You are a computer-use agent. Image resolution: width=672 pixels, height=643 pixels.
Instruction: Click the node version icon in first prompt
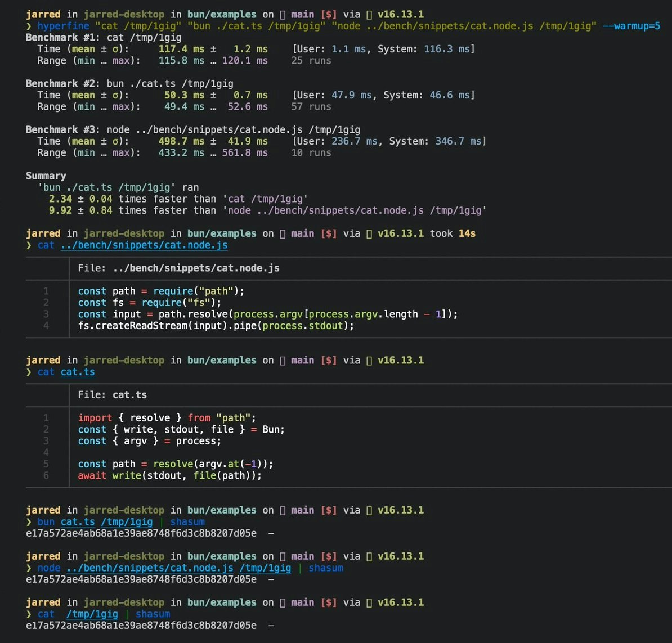(x=369, y=15)
